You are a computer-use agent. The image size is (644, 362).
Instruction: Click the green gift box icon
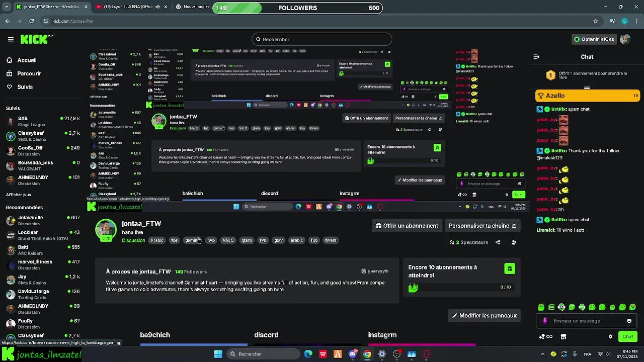(x=510, y=268)
